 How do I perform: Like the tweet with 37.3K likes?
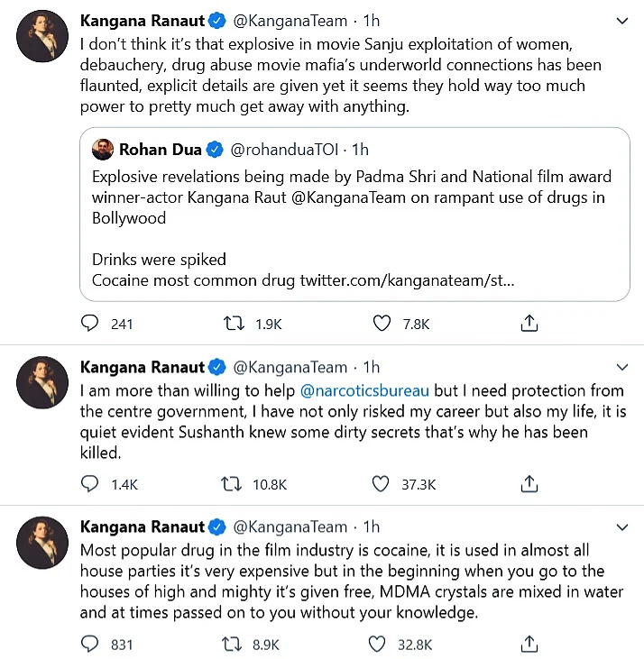tap(382, 484)
